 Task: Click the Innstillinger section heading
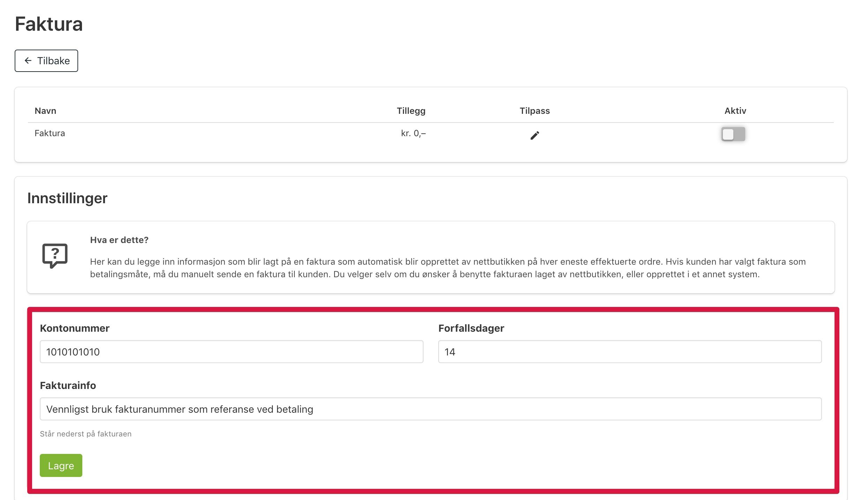67,198
